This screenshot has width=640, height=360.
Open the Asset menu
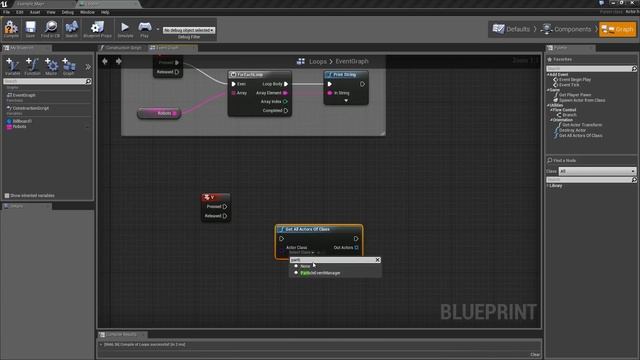coord(35,12)
